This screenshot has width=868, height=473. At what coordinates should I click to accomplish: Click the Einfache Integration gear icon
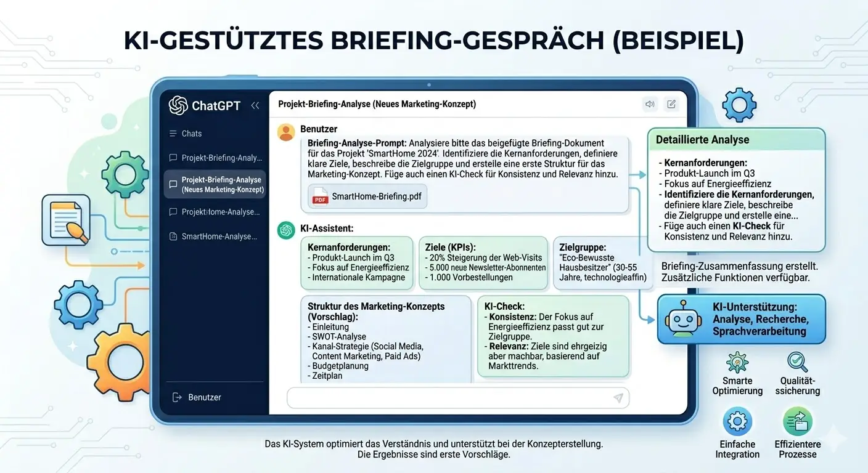click(737, 421)
